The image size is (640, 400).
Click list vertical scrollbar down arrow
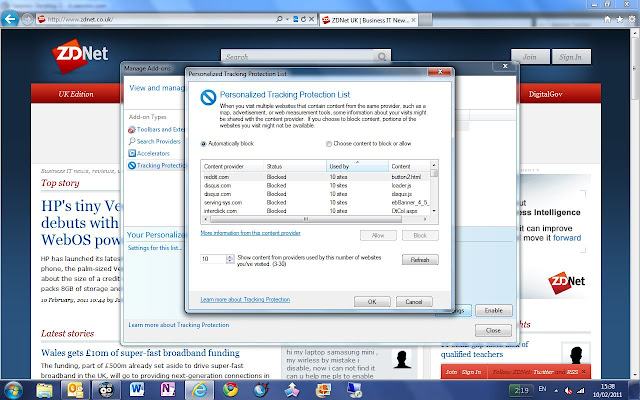[434, 211]
